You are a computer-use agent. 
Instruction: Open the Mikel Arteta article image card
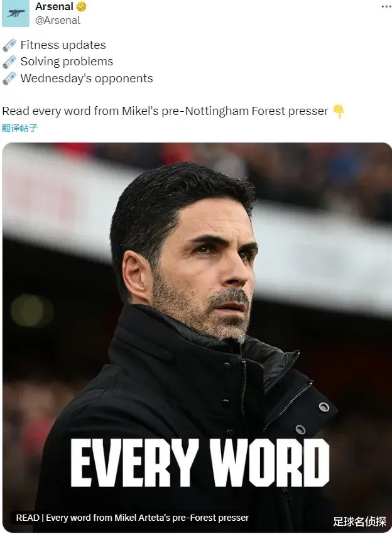[x=197, y=337]
